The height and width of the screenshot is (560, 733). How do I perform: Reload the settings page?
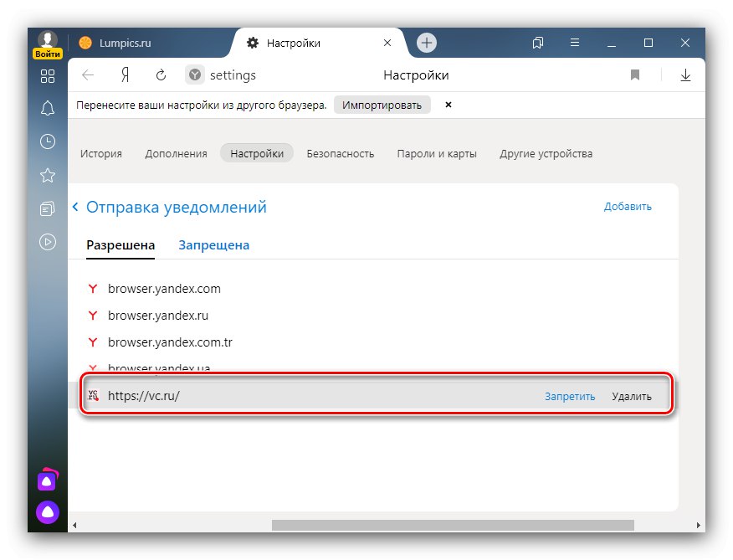point(160,74)
